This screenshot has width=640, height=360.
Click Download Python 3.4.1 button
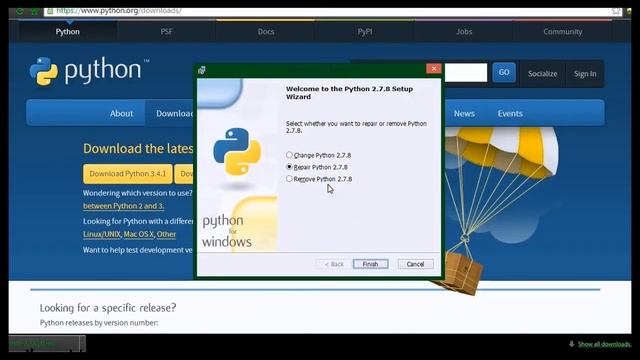[x=128, y=174]
